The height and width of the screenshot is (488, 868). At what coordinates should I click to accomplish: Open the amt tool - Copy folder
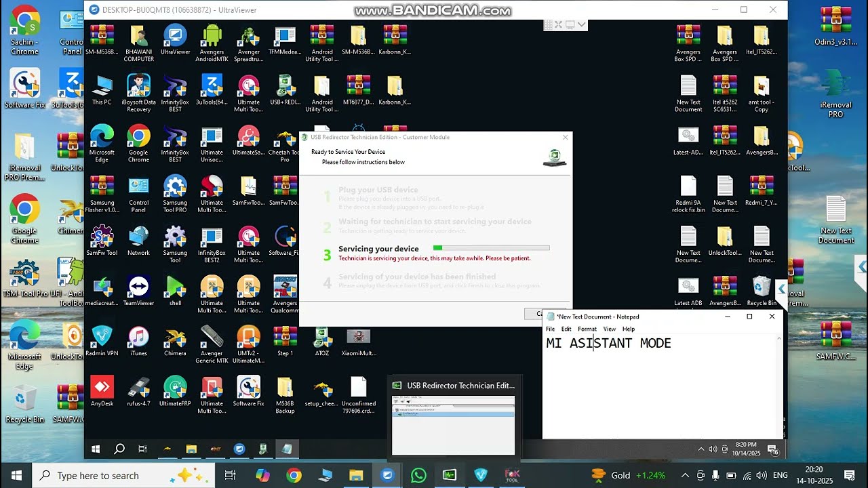click(x=762, y=94)
